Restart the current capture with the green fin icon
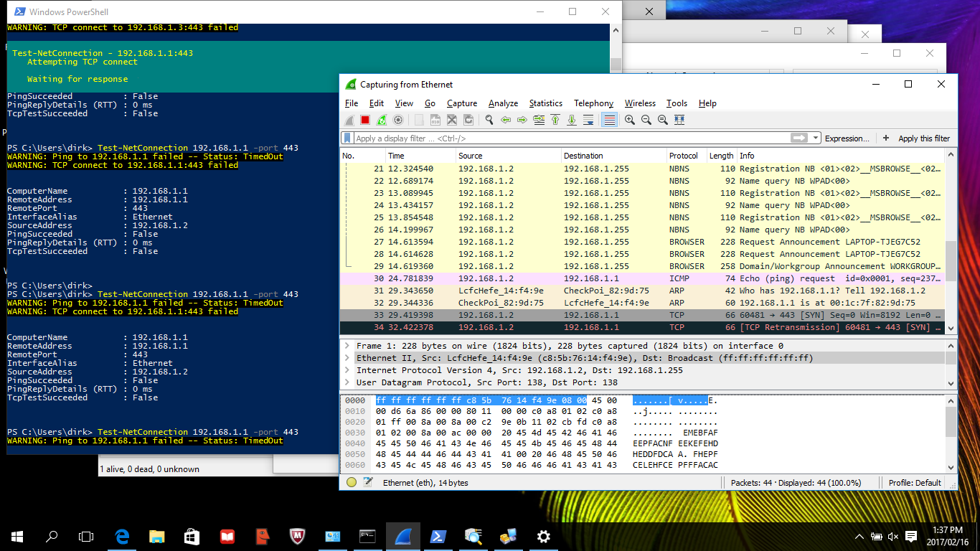The image size is (980, 551). pyautogui.click(x=382, y=121)
